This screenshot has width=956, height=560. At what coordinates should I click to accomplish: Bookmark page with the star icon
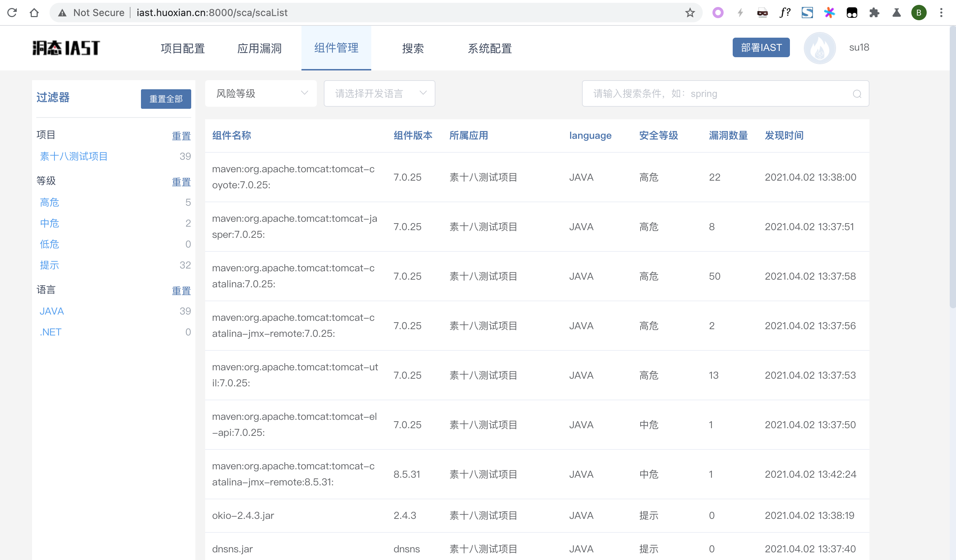pyautogui.click(x=690, y=13)
